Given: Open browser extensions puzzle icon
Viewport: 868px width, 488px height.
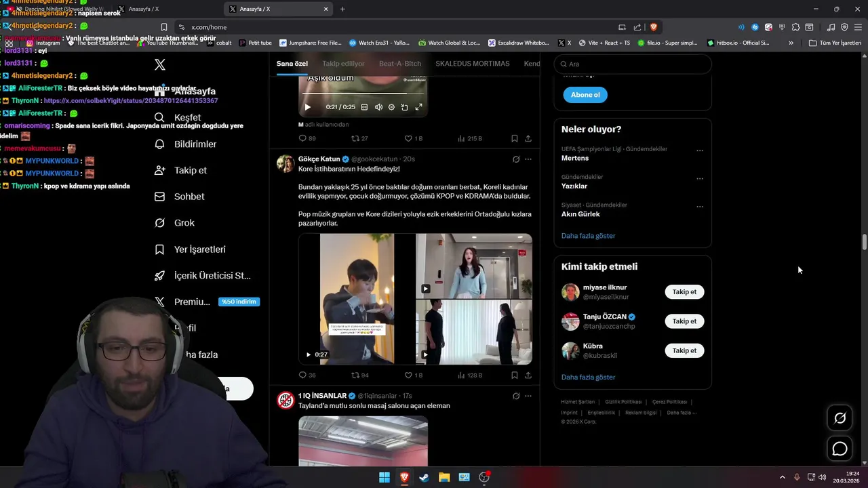Looking at the screenshot, I should point(796,27).
